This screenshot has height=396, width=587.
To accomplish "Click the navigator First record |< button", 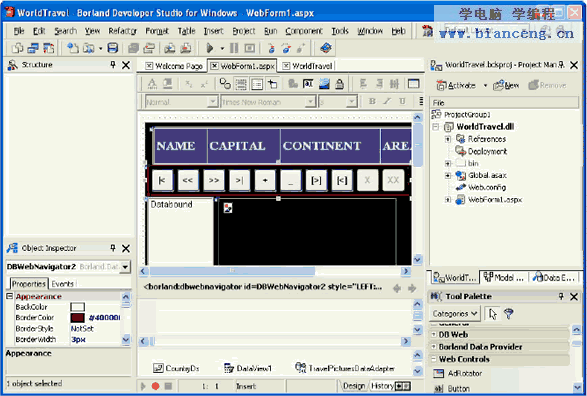I will click(x=162, y=180).
